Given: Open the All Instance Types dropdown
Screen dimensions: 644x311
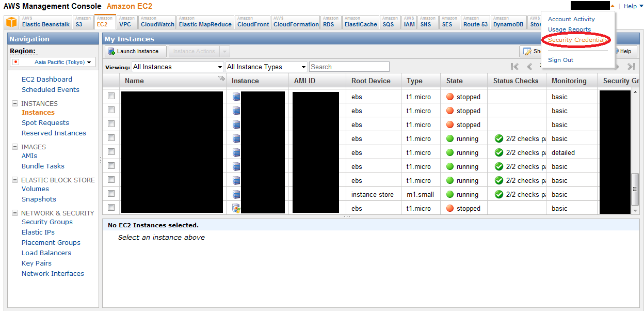Looking at the screenshot, I should 267,67.
